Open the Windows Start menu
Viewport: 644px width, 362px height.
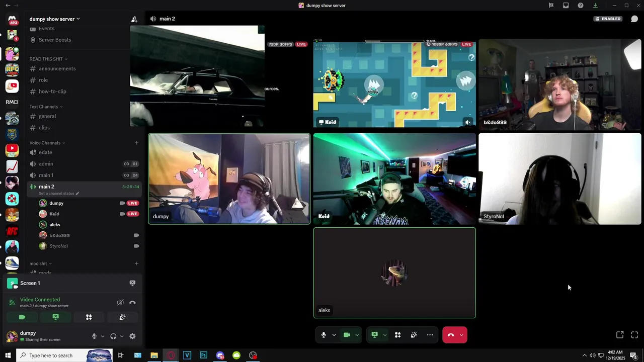tap(8, 355)
